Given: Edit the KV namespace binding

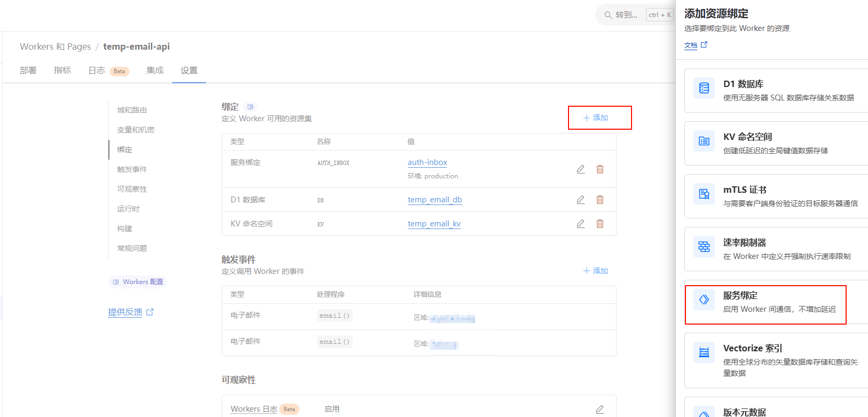Looking at the screenshot, I should [580, 224].
